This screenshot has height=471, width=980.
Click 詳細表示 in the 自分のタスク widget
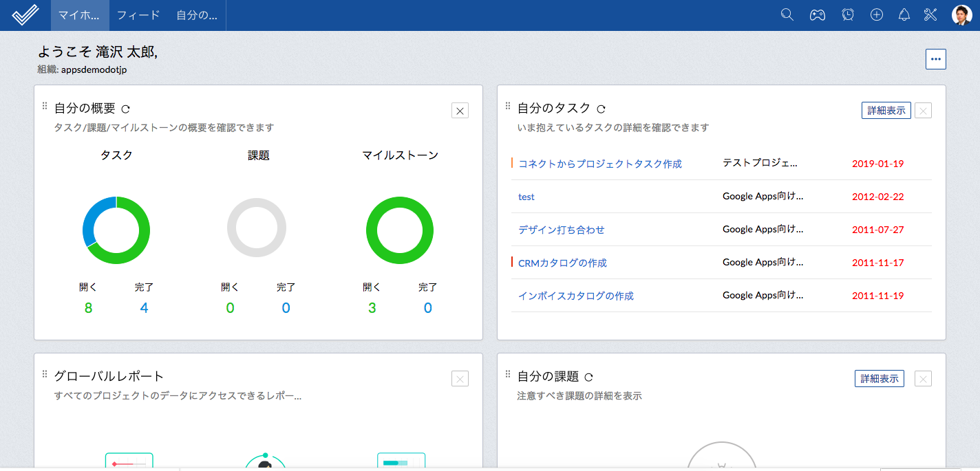[x=886, y=110]
